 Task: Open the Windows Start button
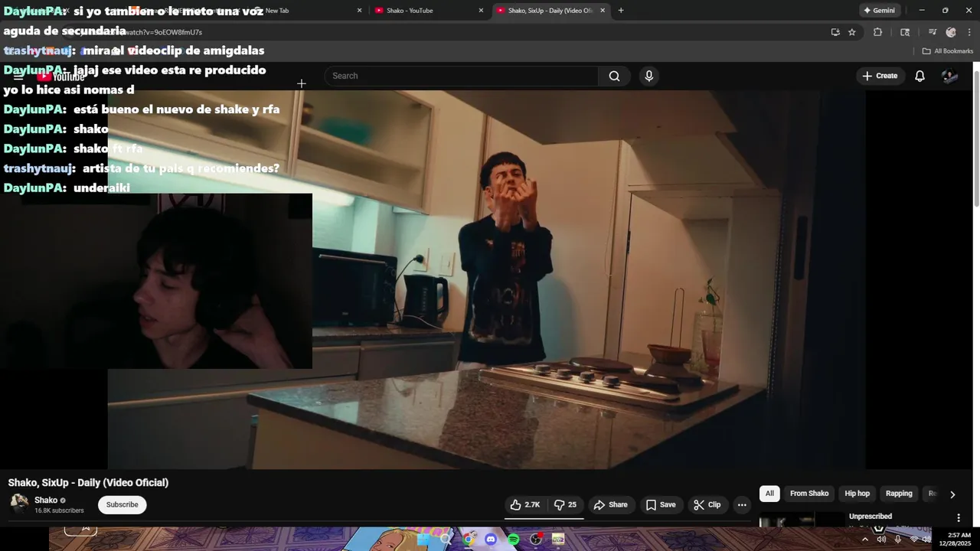click(x=423, y=540)
